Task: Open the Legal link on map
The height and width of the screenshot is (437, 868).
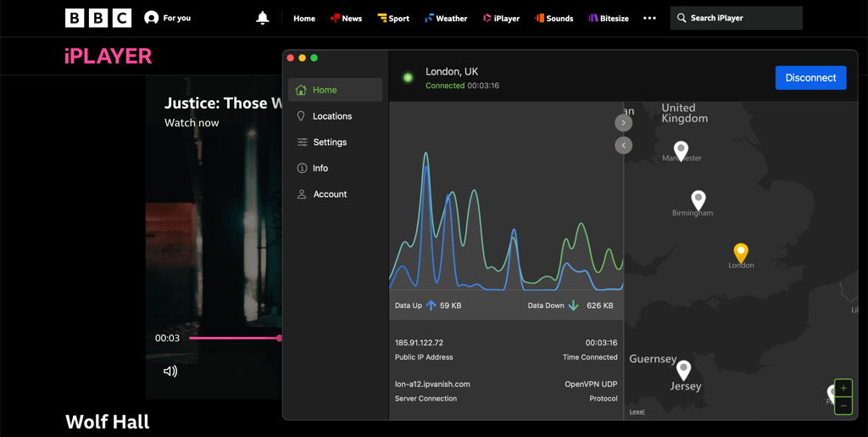Action: (637, 412)
